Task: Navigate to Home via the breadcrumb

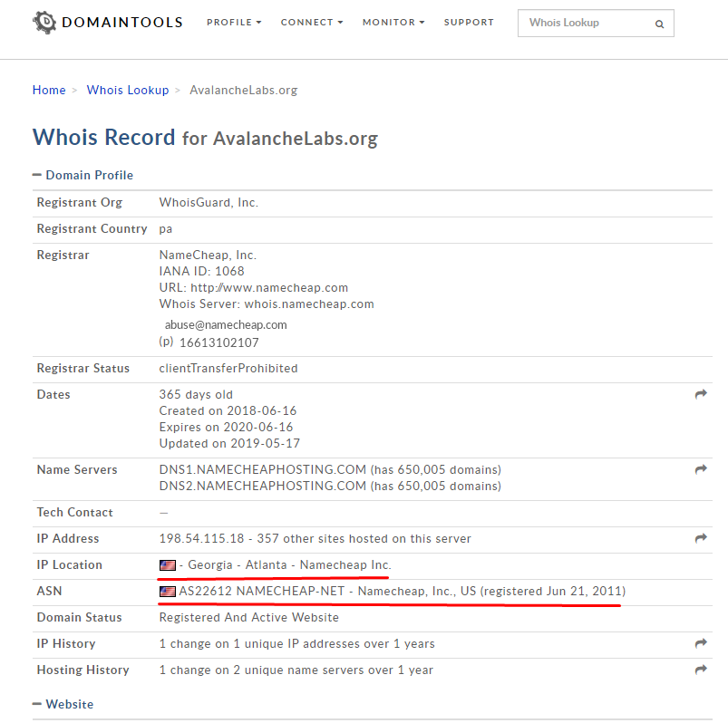Action: (49, 90)
